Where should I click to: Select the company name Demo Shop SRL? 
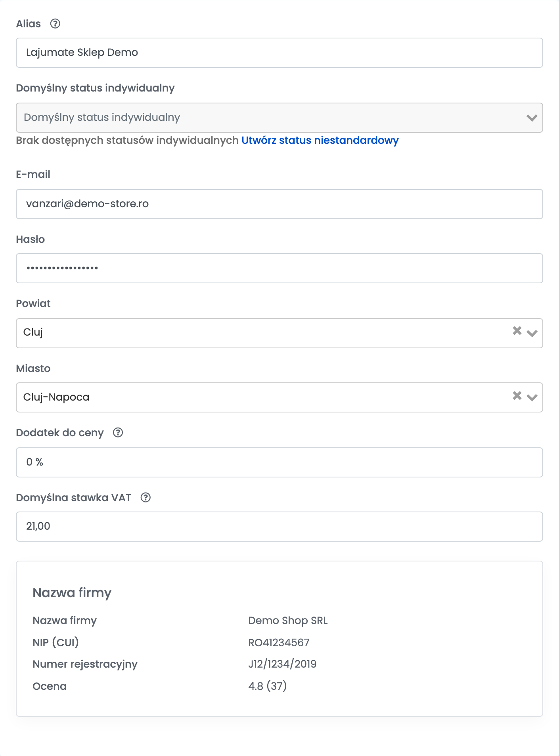pos(288,620)
